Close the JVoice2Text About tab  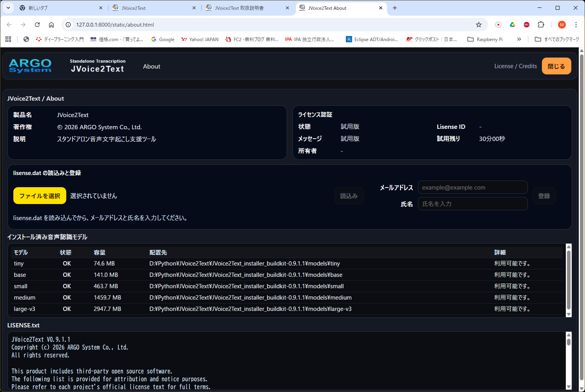point(381,8)
